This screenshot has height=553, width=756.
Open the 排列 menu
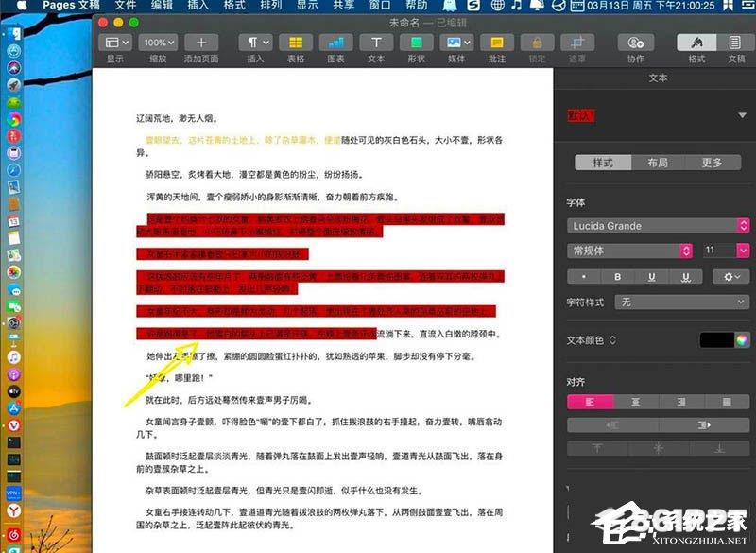(x=271, y=6)
